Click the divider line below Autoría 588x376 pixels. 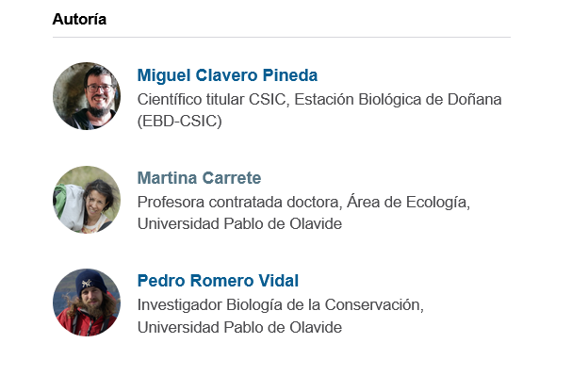pyautogui.click(x=281, y=37)
